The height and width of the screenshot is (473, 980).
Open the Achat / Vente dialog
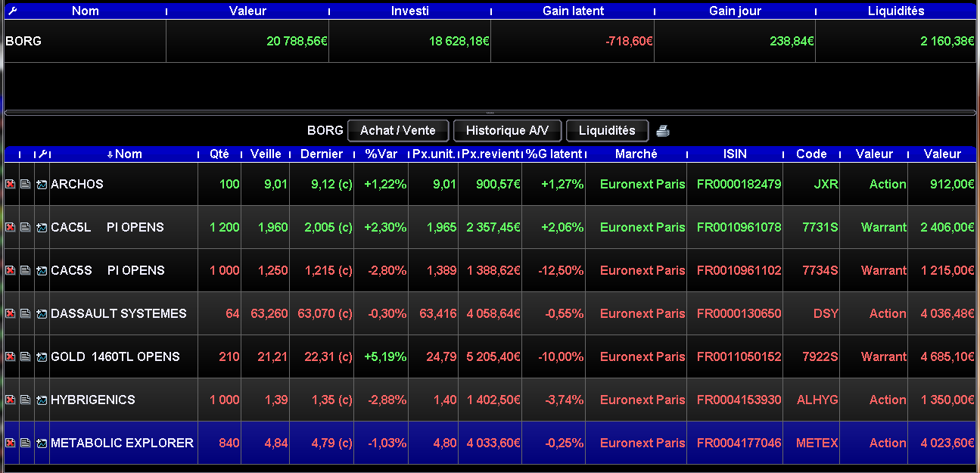(x=398, y=130)
